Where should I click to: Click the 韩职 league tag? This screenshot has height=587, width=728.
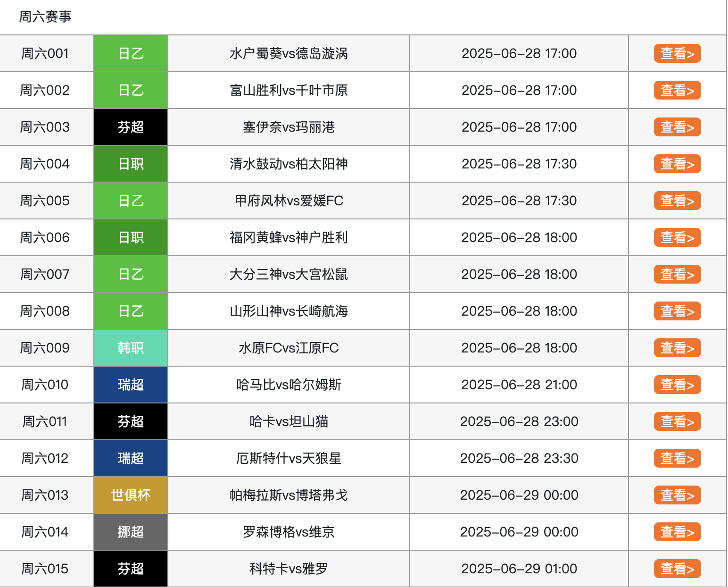[x=131, y=348]
